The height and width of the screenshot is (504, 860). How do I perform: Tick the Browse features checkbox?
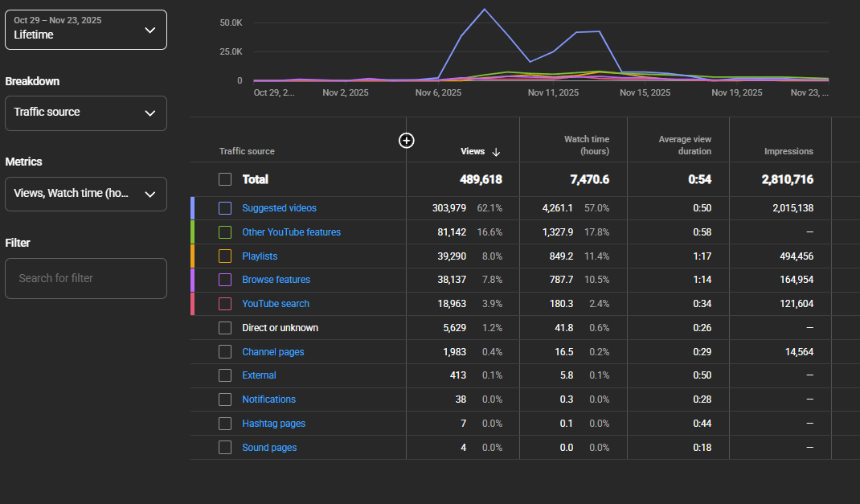[x=225, y=280]
